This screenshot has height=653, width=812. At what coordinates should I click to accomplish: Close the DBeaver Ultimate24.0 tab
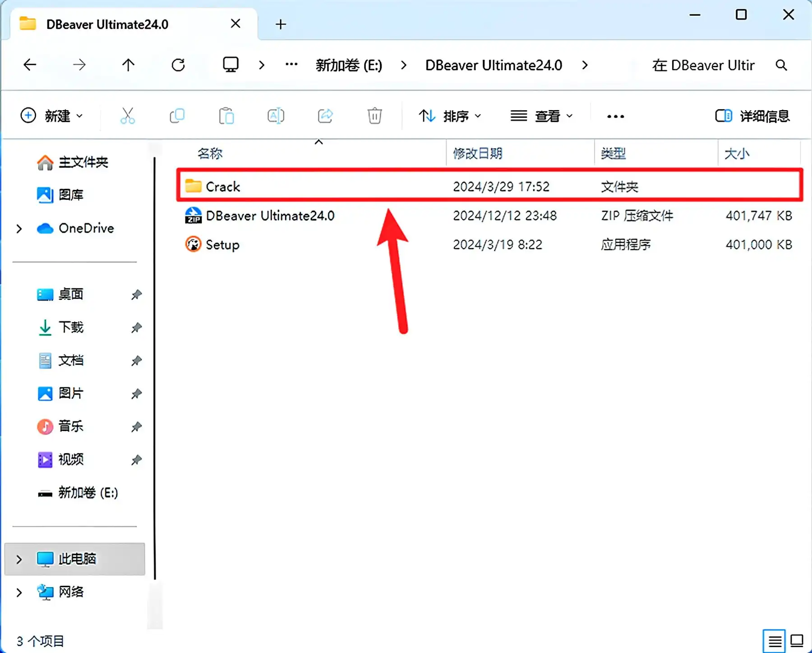[x=235, y=23]
